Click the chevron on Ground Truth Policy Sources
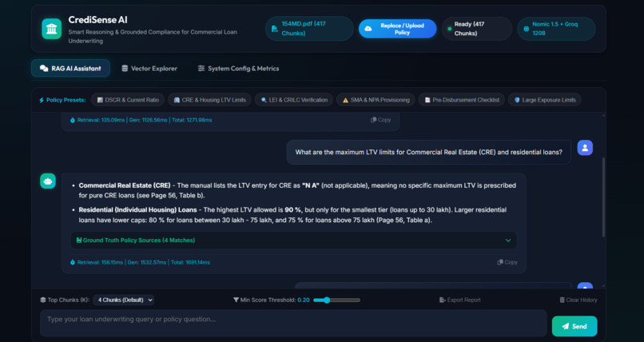The height and width of the screenshot is (342, 644). click(508, 241)
